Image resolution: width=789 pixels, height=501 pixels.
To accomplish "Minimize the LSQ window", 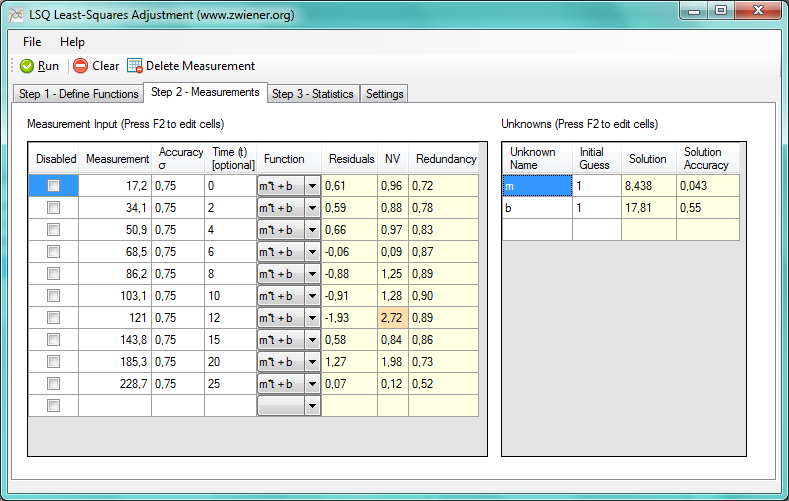I will [x=695, y=10].
